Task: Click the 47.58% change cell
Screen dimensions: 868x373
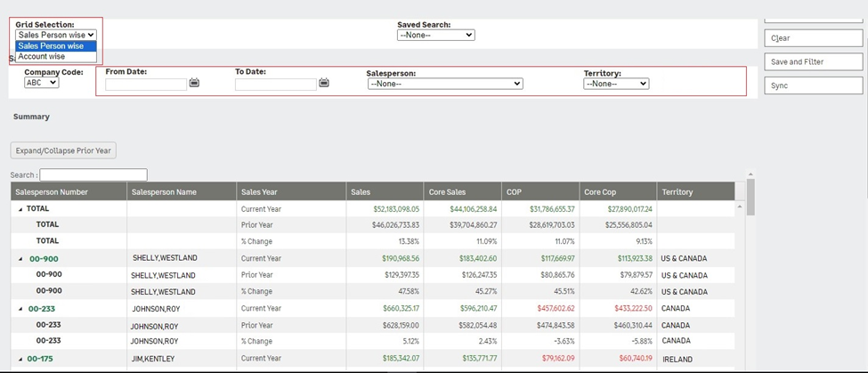Action: (x=409, y=291)
